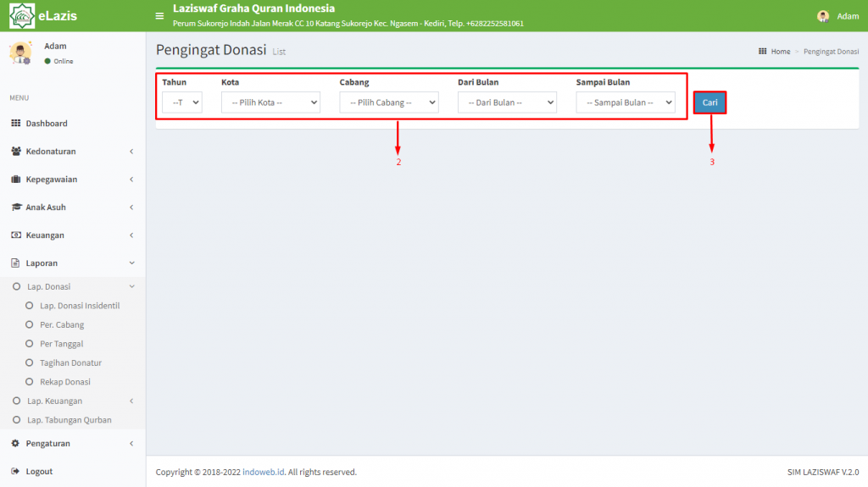Open the indoweb.id footer link

point(264,472)
